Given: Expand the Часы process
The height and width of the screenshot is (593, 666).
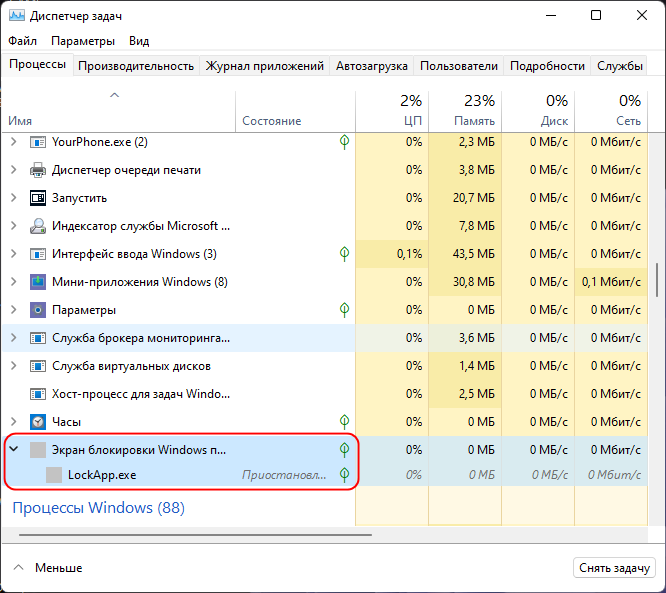Looking at the screenshot, I should coord(14,421).
